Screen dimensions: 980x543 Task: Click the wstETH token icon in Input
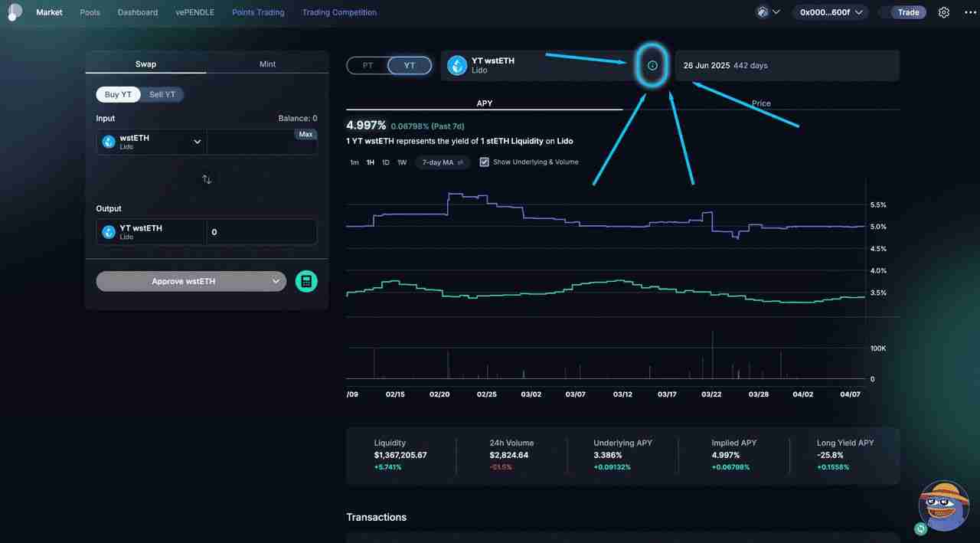(107, 142)
